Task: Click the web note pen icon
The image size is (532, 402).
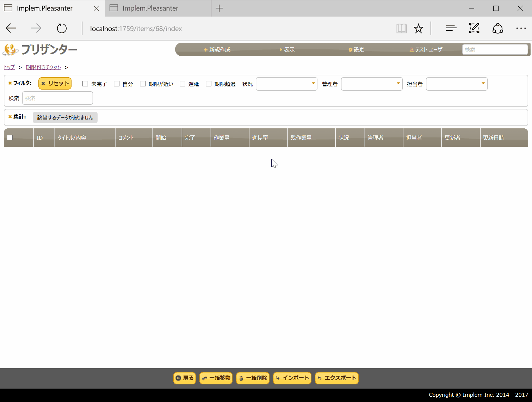Action: (474, 29)
